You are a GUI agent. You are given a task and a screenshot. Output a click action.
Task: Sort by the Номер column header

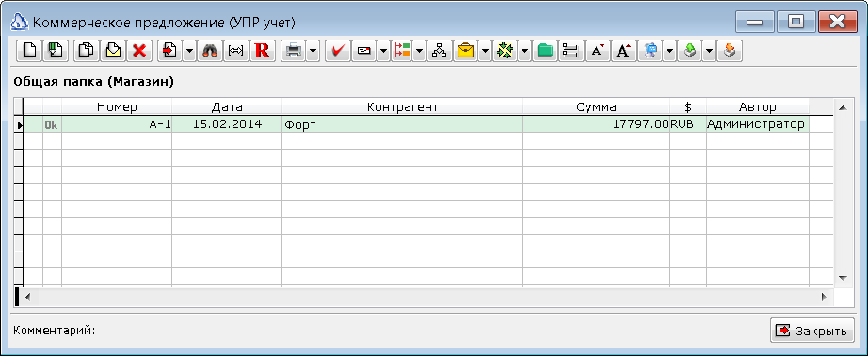tap(117, 106)
